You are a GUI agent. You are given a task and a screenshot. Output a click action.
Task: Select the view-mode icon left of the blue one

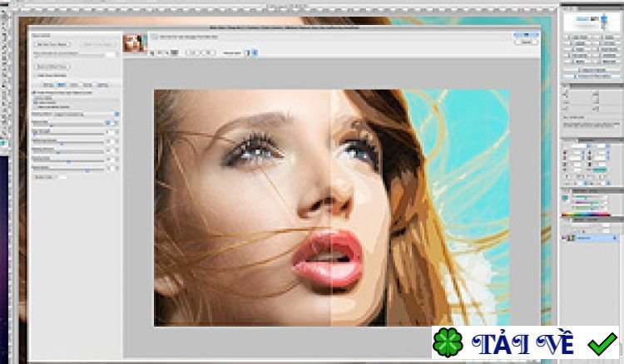[x=247, y=53]
